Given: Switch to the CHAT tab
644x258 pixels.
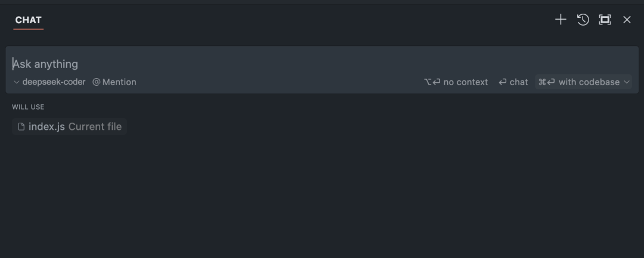Looking at the screenshot, I should (29, 20).
